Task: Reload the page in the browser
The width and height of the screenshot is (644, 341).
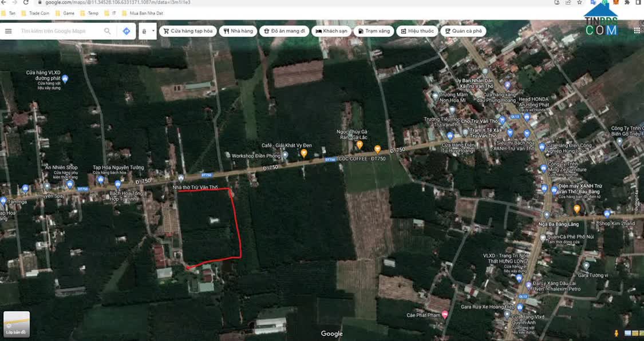Action: click(26, 3)
